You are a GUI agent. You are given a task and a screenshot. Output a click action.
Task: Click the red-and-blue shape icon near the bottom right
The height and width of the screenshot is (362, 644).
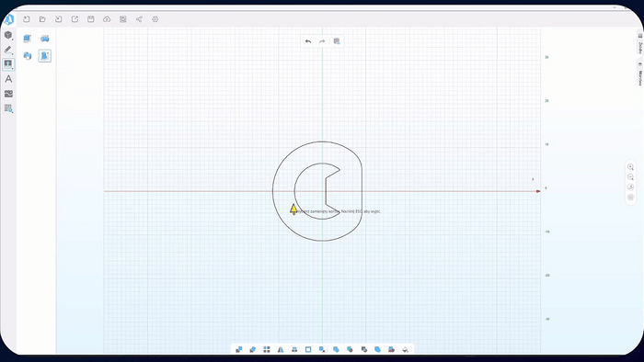click(x=391, y=349)
